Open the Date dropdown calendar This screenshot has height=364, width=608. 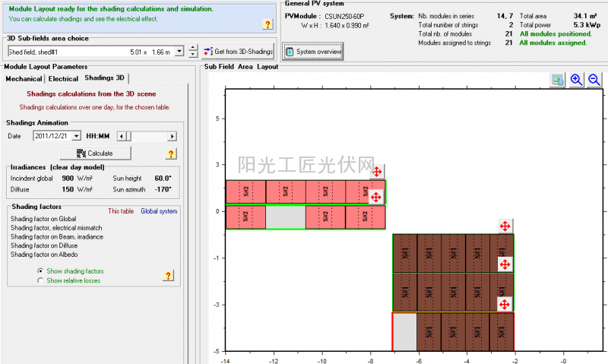pos(74,136)
